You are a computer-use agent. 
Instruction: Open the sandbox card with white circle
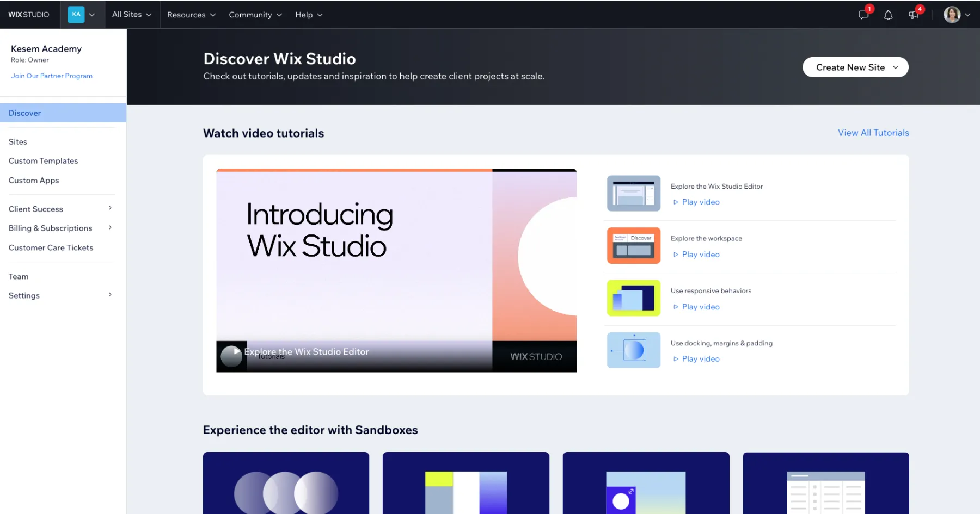[646, 483]
